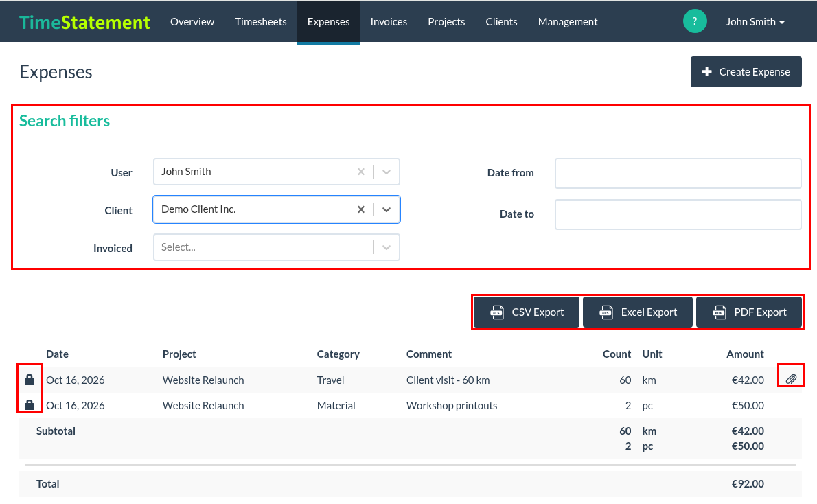Click lock icon on Material expense row
This screenshot has width=817, height=504.
[x=30, y=404]
